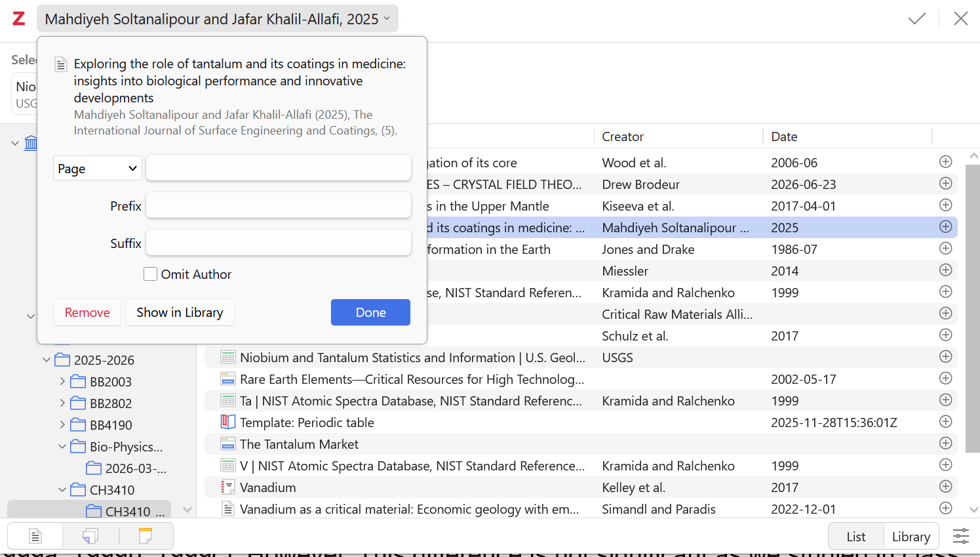The height and width of the screenshot is (557, 980).
Task: Click the tree scroll-down chevron beside CH3410
Action: [x=187, y=510]
